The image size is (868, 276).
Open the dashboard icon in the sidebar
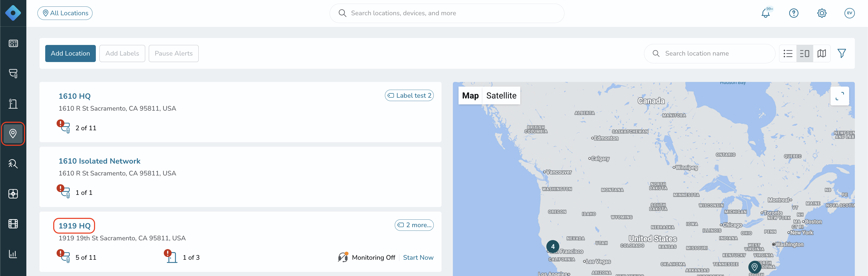[13, 43]
